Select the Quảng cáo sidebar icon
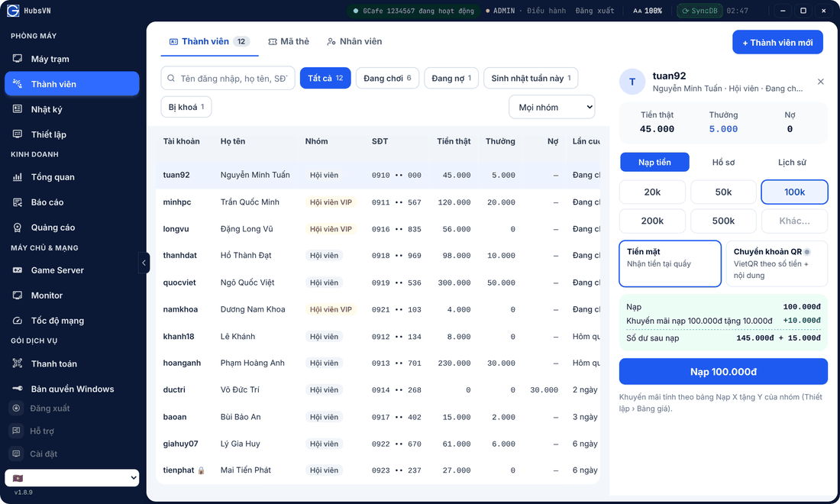 [17, 227]
